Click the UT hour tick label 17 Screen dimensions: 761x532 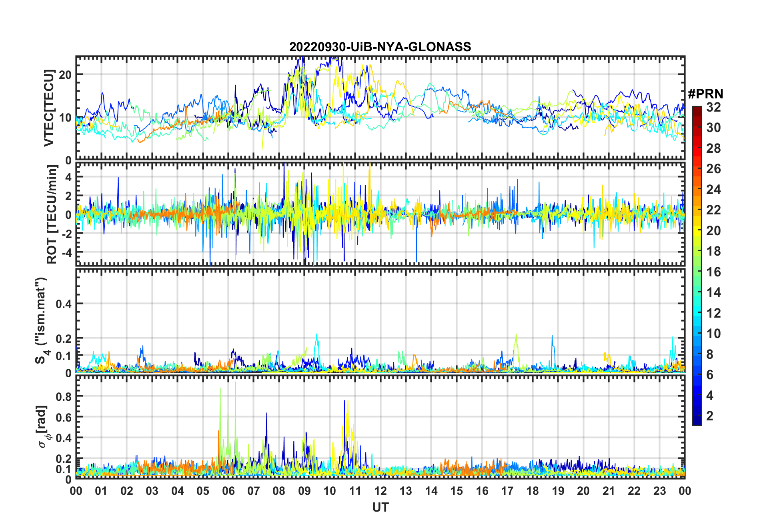pos(507,491)
